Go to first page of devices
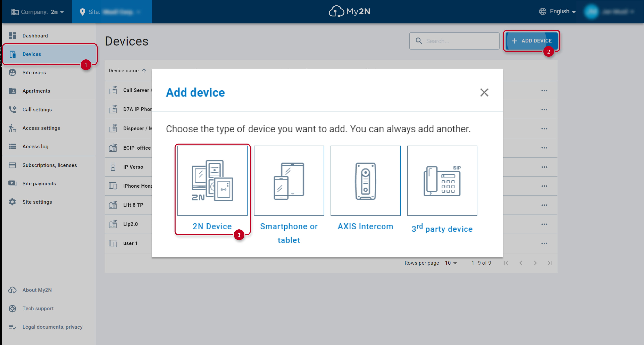 pyautogui.click(x=506, y=263)
